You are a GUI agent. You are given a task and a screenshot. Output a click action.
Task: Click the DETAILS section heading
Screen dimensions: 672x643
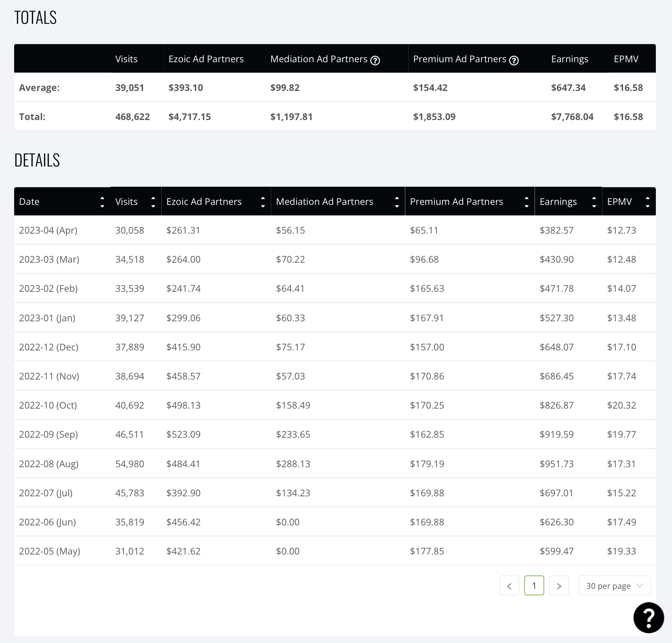37,160
